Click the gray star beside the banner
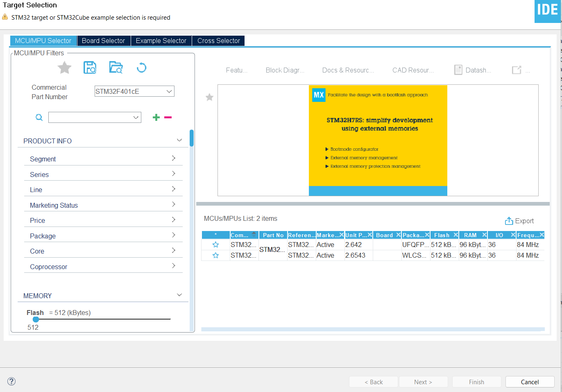 tap(209, 97)
